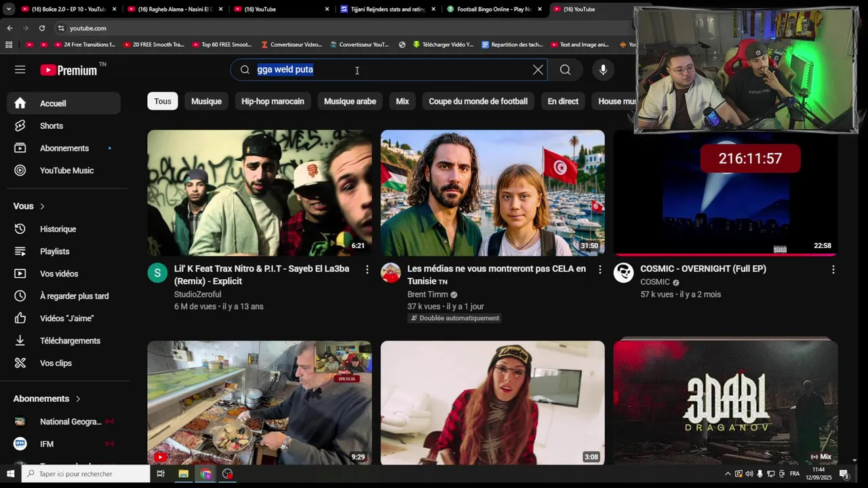
Task: Open Vos clips in the sidebar
Action: click(x=64, y=363)
